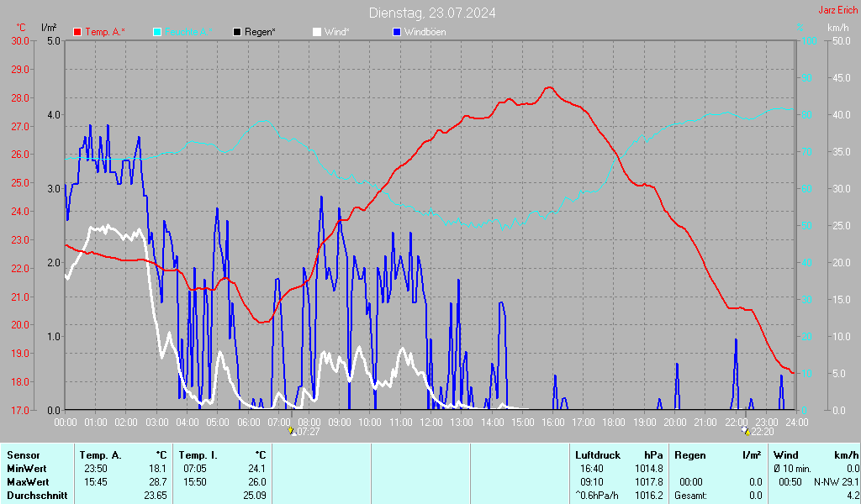Click the Temp. I. minimum time '07:05'
This screenshot has height=504, width=861.
pos(195,469)
